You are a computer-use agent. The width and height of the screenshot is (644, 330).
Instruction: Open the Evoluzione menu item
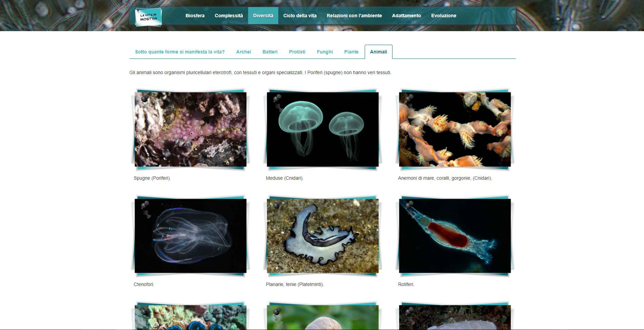(444, 16)
